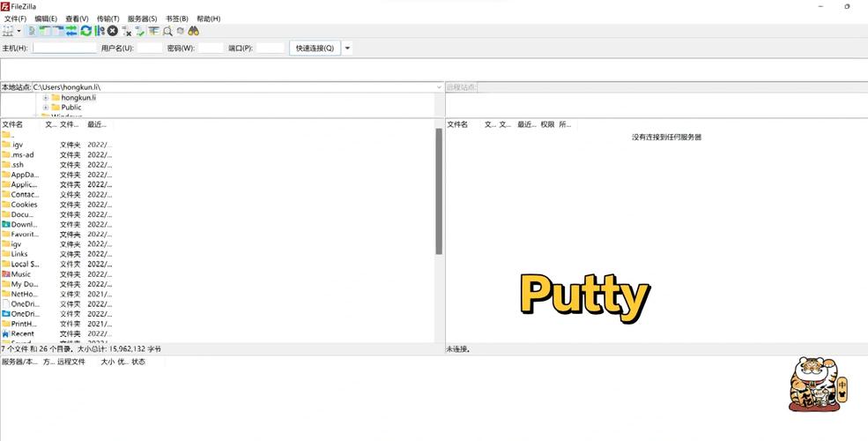Sort local list by 最近... column

click(99, 124)
